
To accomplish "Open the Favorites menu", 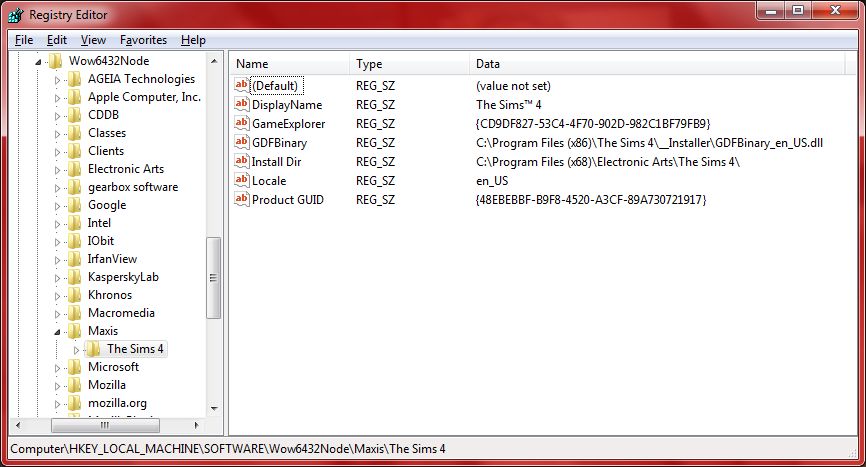I will [144, 40].
